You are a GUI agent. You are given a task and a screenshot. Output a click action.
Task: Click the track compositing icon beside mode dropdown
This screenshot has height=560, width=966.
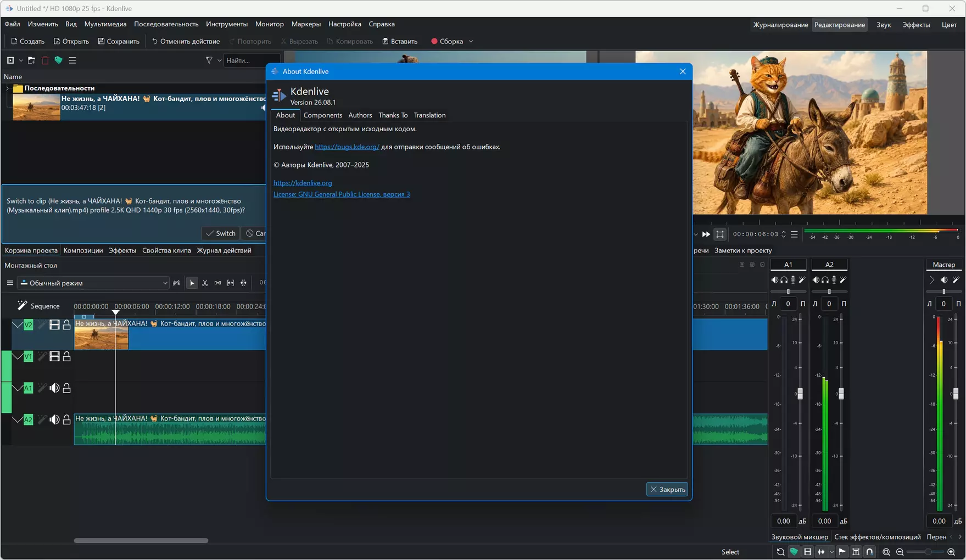pos(176,283)
